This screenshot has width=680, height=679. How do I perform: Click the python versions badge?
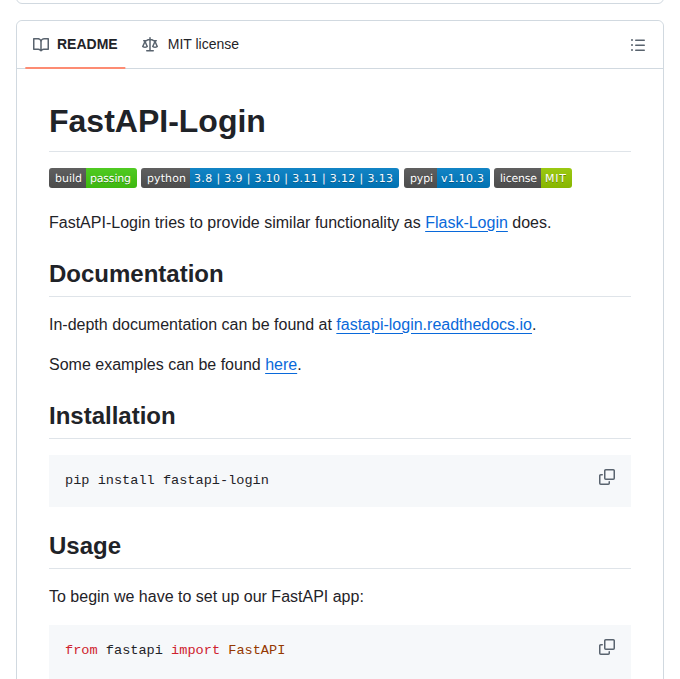(270, 178)
